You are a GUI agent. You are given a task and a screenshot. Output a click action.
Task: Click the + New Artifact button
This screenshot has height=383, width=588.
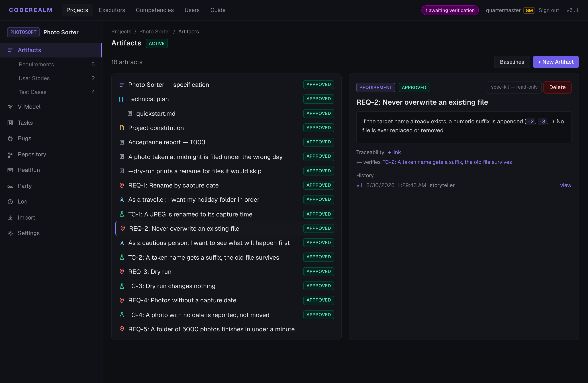[x=556, y=62]
